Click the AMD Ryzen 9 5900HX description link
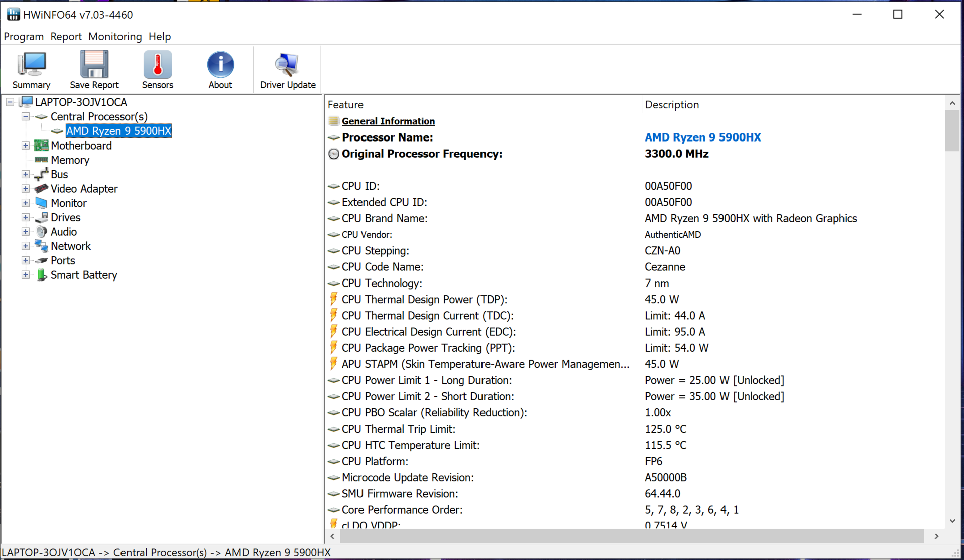The width and height of the screenshot is (964, 560). [x=702, y=137]
